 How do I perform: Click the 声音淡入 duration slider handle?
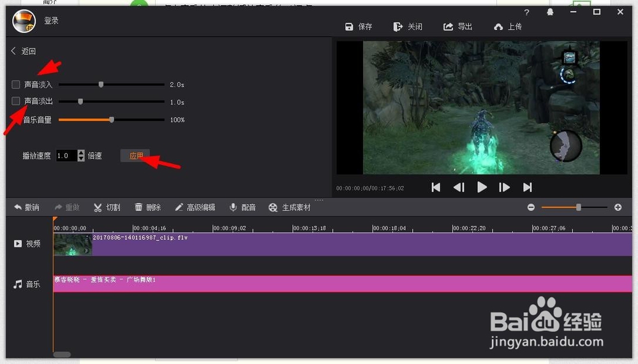point(101,84)
